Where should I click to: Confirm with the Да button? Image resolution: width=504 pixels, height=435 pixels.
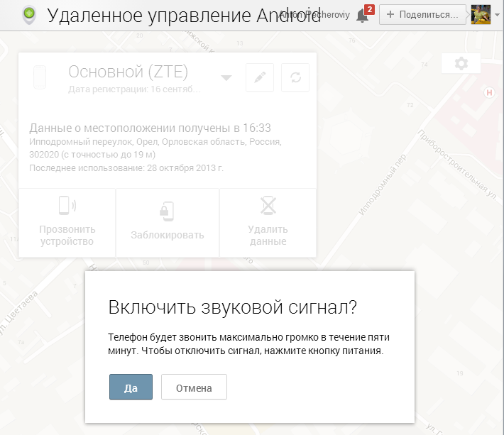(131, 387)
